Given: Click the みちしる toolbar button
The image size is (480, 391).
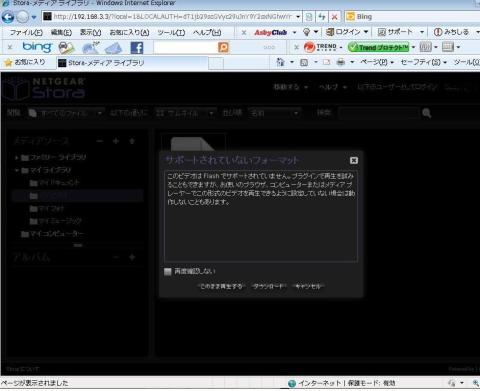Looking at the screenshot, I should [451, 32].
